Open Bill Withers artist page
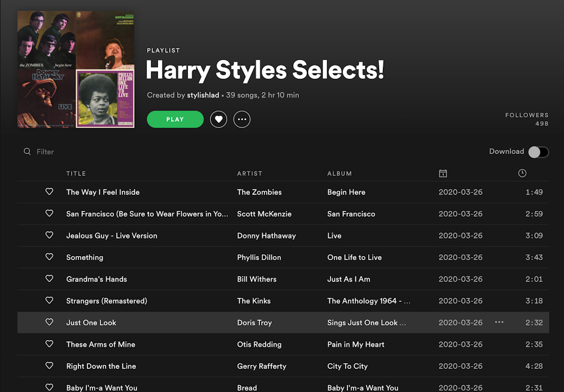 257,279
